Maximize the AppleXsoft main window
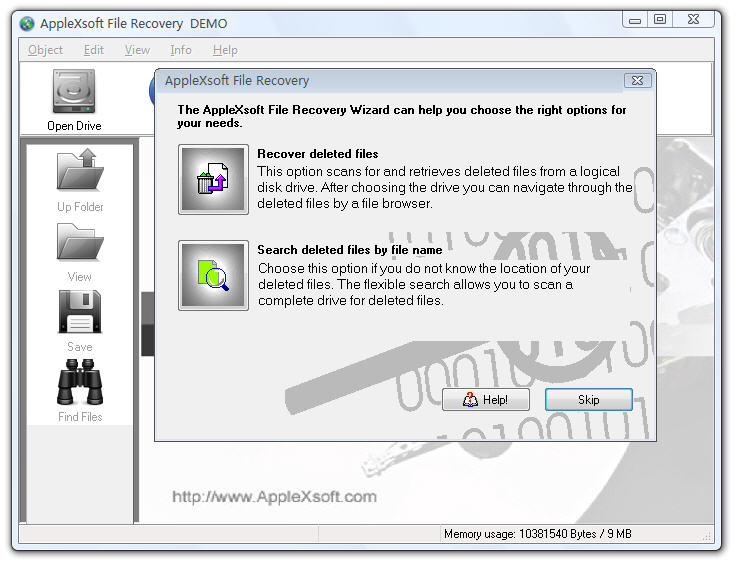This screenshot has width=740, height=565. tap(660, 19)
